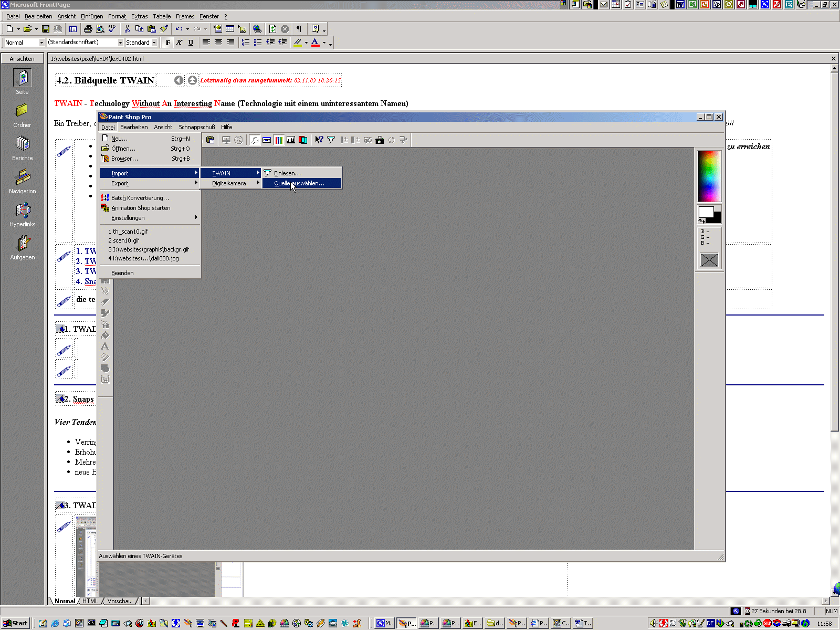
Task: Click 'Beenden' in Datei menu
Action: pyautogui.click(x=150, y=273)
